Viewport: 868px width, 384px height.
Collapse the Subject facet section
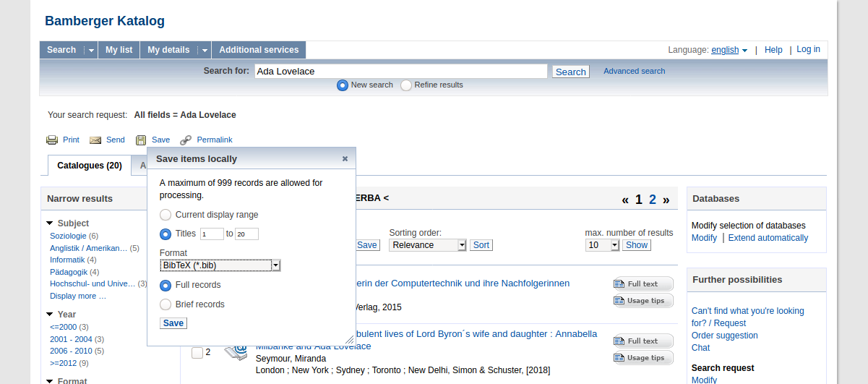[x=50, y=223]
